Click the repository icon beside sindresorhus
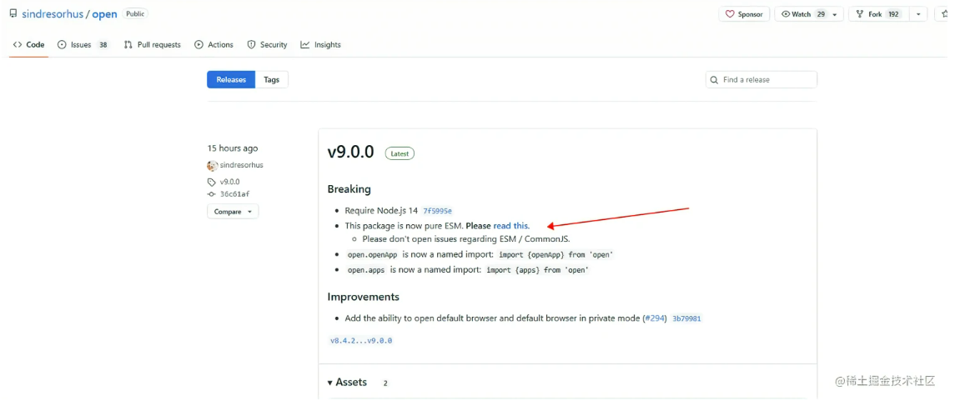 [x=13, y=13]
